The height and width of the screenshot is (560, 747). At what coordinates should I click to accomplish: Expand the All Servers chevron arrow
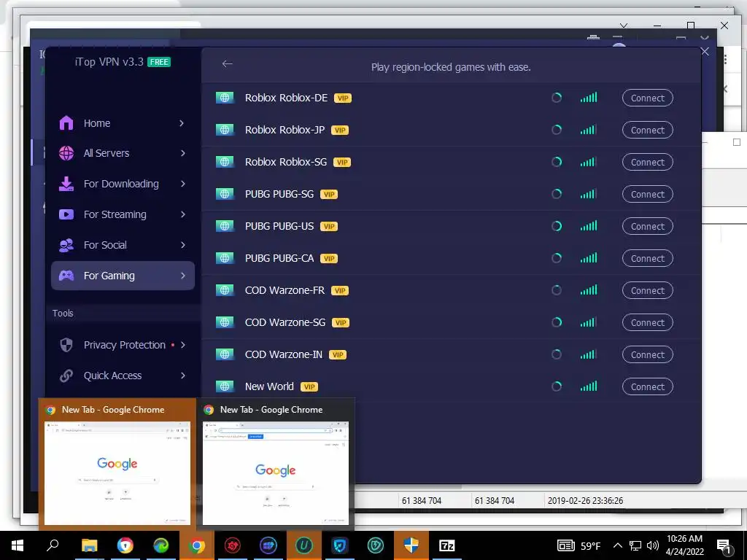(x=183, y=153)
